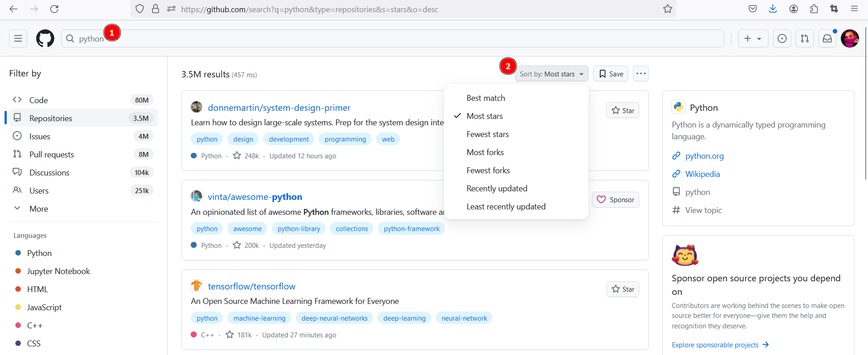Go to the GitHub homepage via the Octocat logo
The image size is (868, 355).
[45, 38]
